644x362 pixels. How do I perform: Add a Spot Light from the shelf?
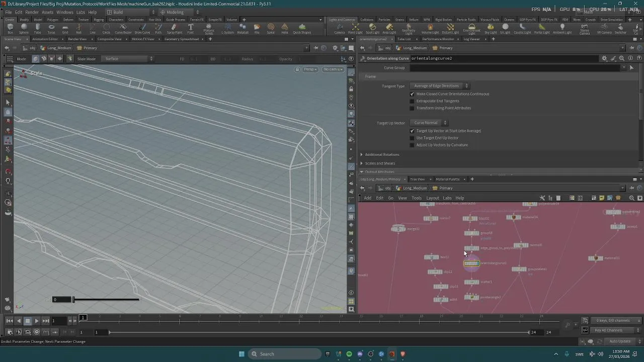(372, 28)
